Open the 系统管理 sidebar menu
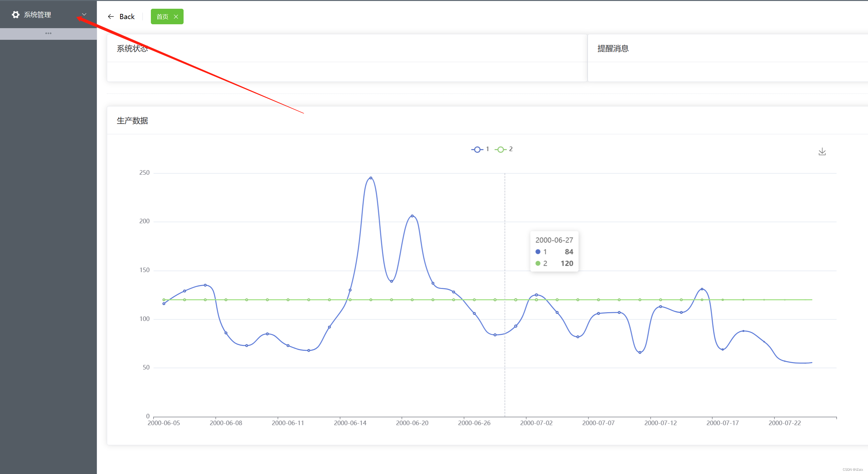Viewport: 868px width, 474px height. click(48, 15)
